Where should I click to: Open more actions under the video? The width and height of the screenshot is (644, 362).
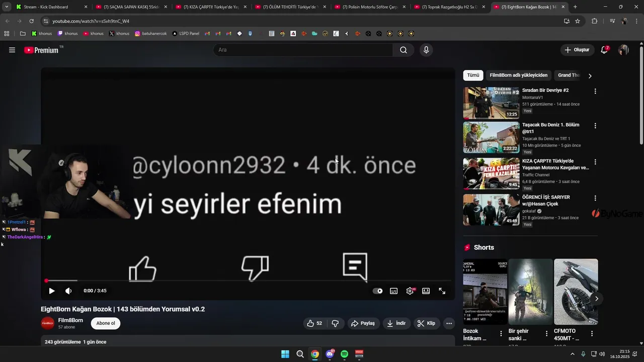coord(449,323)
